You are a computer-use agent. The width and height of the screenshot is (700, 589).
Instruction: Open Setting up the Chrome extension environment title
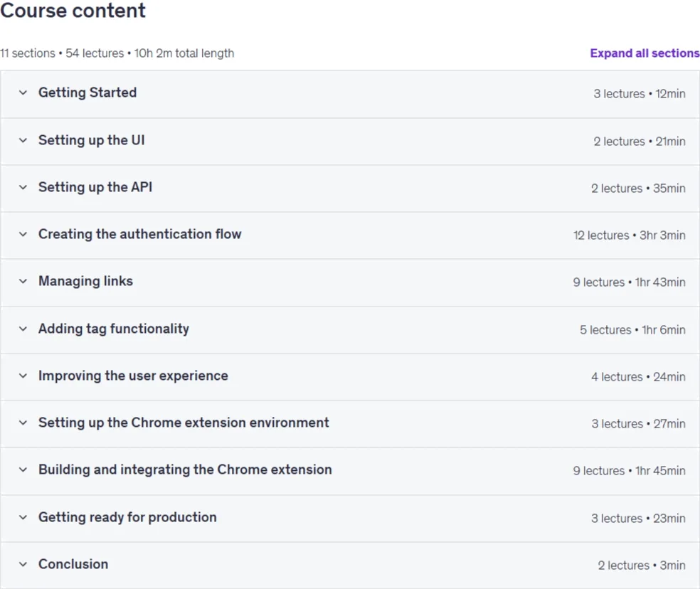184,423
